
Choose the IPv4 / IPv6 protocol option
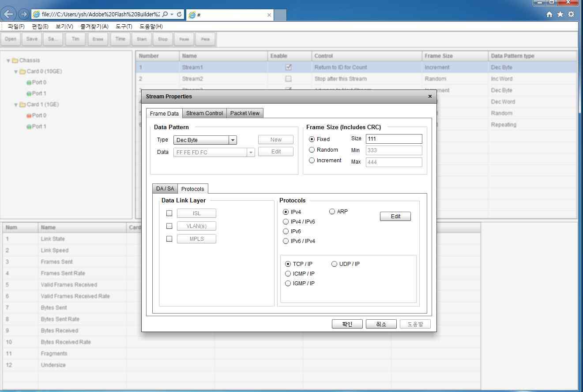tap(286, 222)
